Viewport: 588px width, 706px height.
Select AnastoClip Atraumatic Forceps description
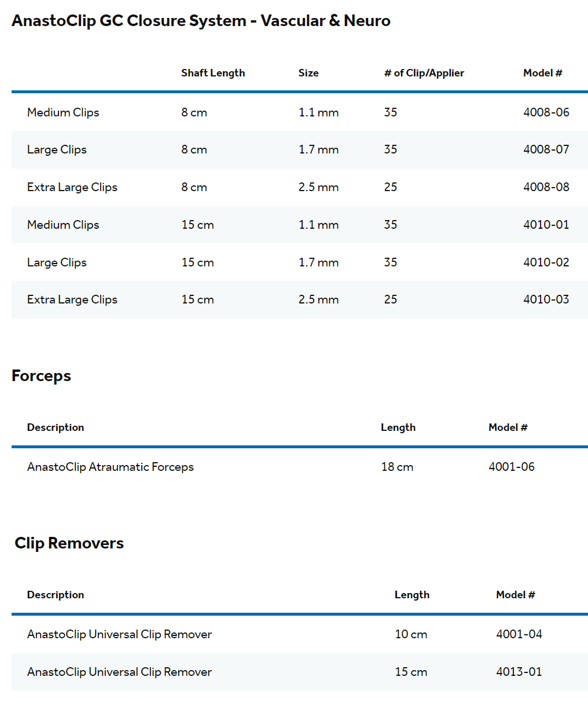(110, 467)
